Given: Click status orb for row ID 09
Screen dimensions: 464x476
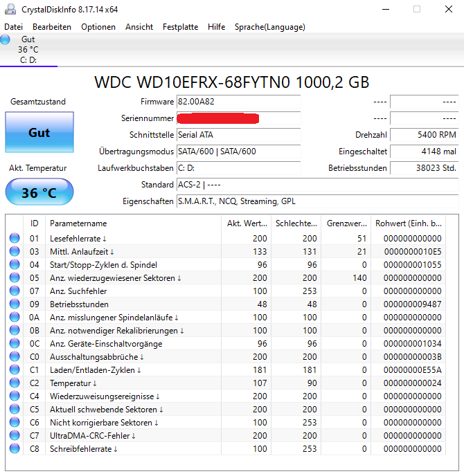Looking at the screenshot, I should point(15,304).
